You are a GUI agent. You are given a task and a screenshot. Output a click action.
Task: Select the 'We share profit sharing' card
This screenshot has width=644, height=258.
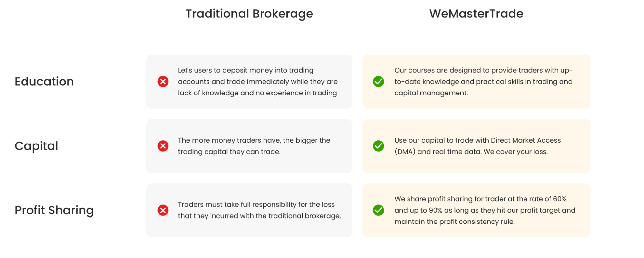[476, 210]
